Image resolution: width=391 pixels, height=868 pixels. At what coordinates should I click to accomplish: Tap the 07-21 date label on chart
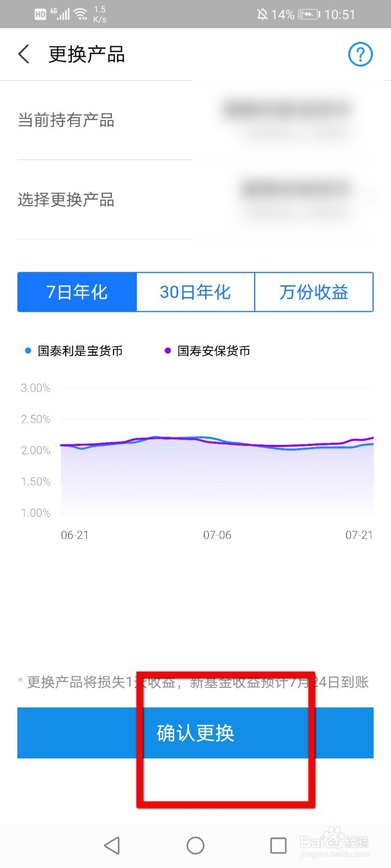[359, 535]
